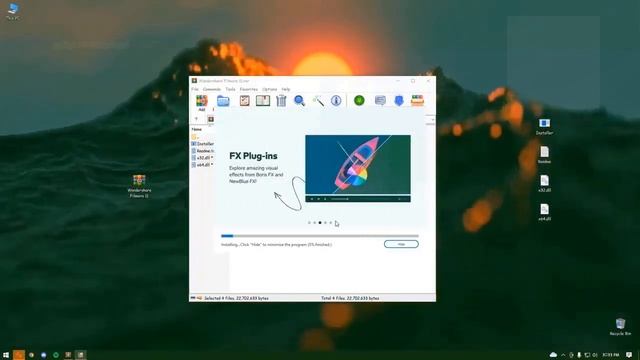The image size is (640, 360).
Task: Select the first file below the parent folder row
Action: pos(202,144)
